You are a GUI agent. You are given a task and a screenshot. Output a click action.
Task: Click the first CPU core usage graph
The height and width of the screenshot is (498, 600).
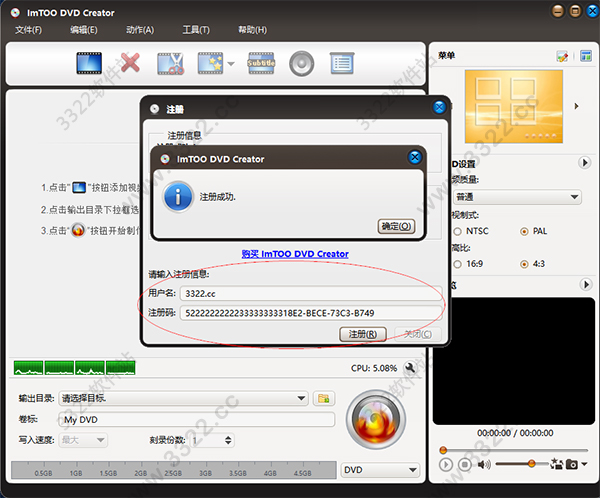point(28,367)
